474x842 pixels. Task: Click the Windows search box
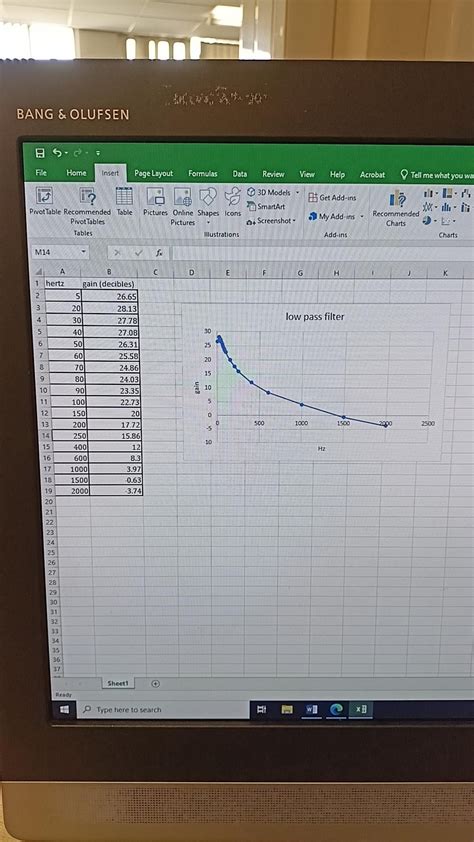165,709
